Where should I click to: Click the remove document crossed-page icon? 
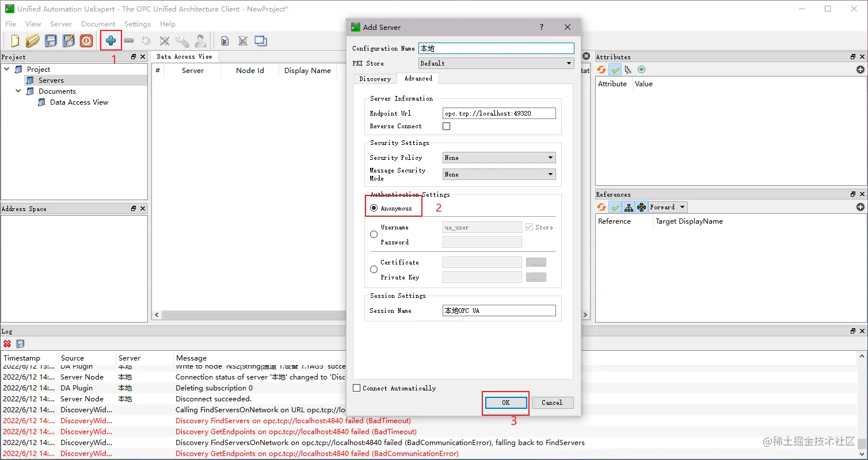coord(243,41)
